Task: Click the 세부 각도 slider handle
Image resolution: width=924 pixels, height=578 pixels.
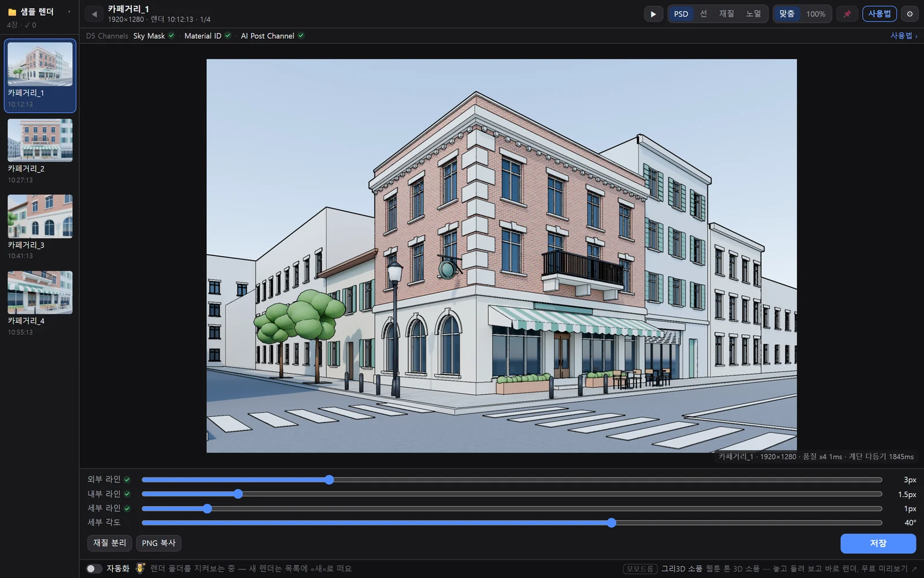Action: click(x=612, y=523)
